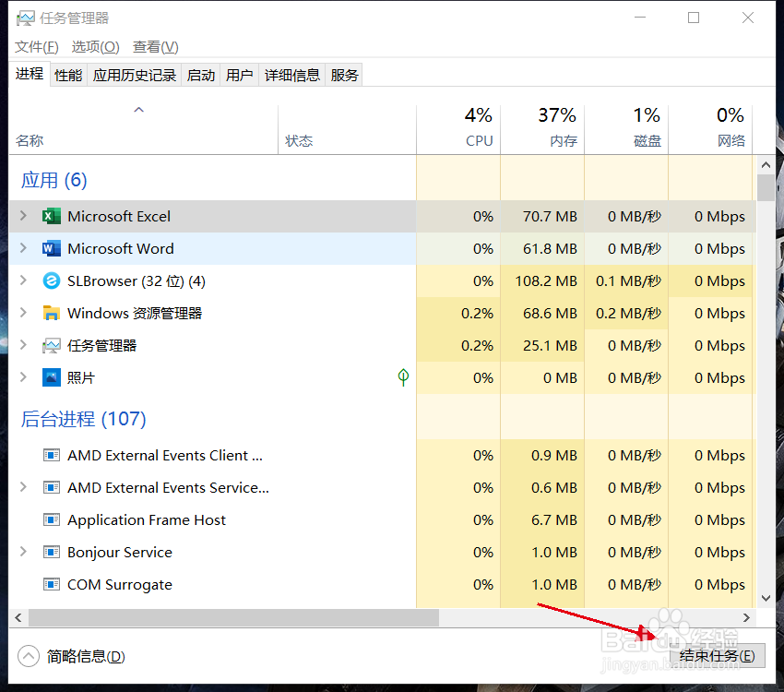Select the SLBrowser (32 位) (4) row name

click(x=137, y=281)
